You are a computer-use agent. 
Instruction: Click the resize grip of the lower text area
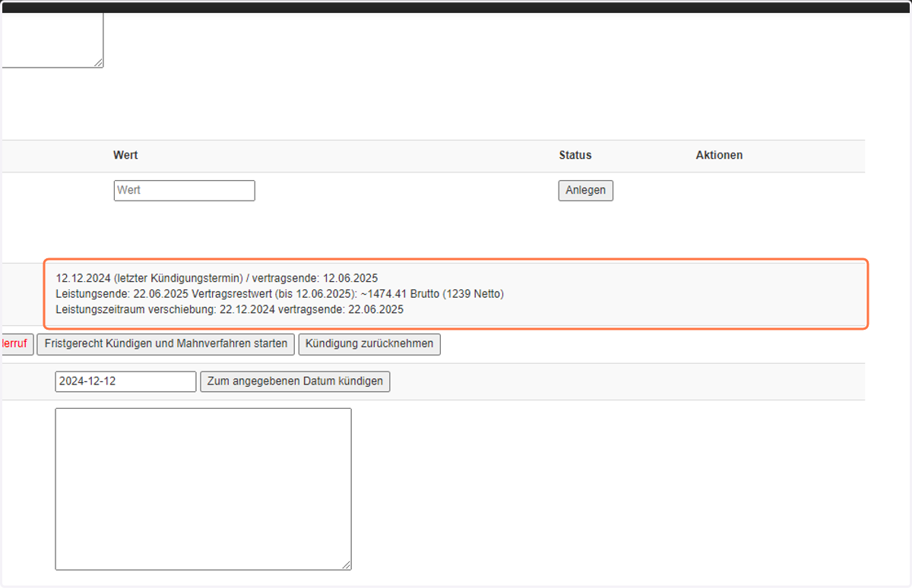pos(347,564)
